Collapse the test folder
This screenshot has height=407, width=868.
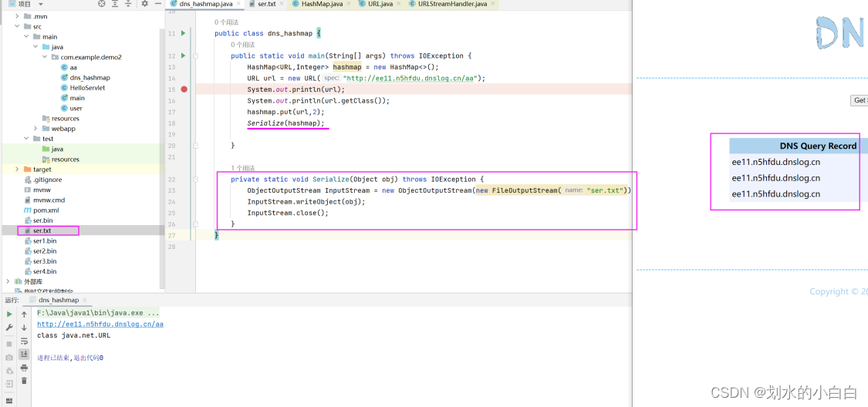coord(26,139)
